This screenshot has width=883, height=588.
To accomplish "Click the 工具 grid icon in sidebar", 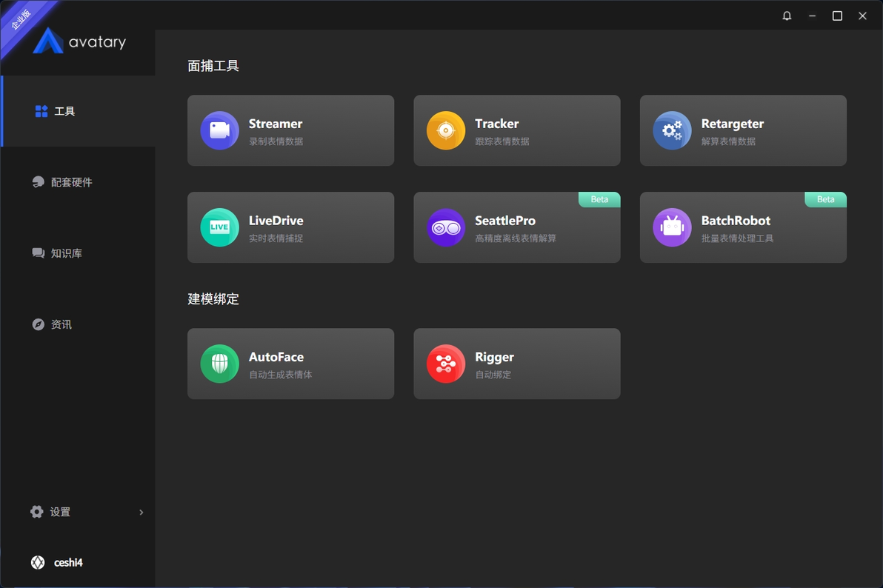I will [x=41, y=112].
